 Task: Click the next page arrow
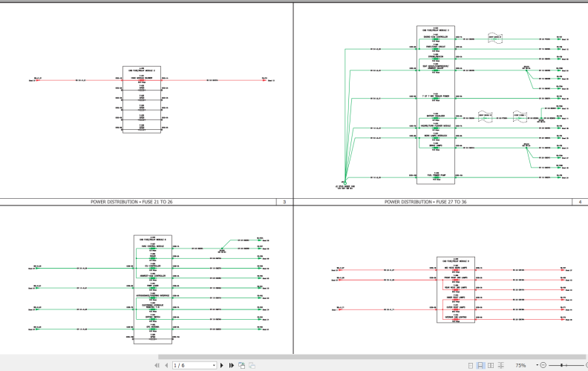[222, 365]
